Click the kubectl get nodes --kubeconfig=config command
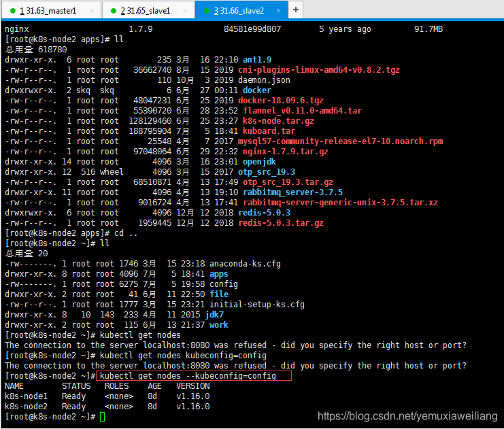The width and height of the screenshot is (504, 429). tap(188, 376)
